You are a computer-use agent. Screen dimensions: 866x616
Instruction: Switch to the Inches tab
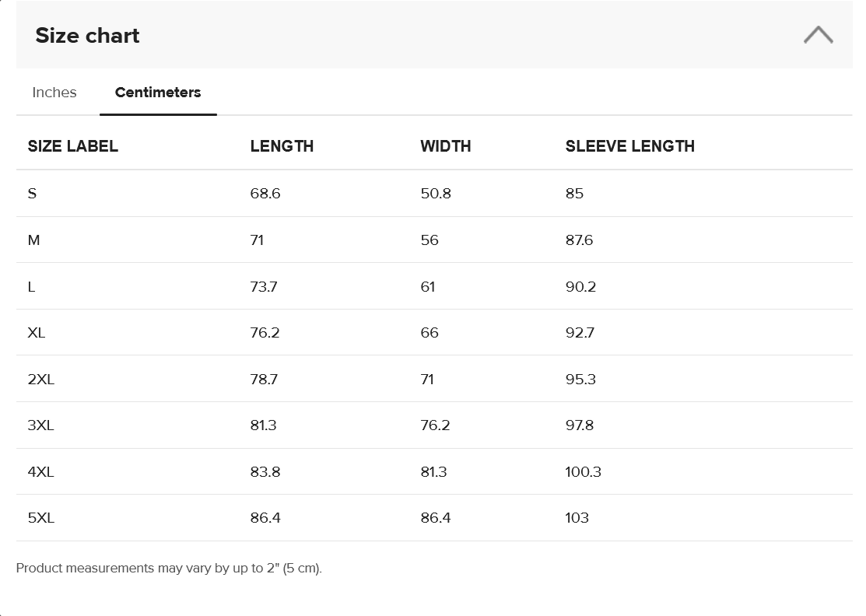click(x=54, y=93)
